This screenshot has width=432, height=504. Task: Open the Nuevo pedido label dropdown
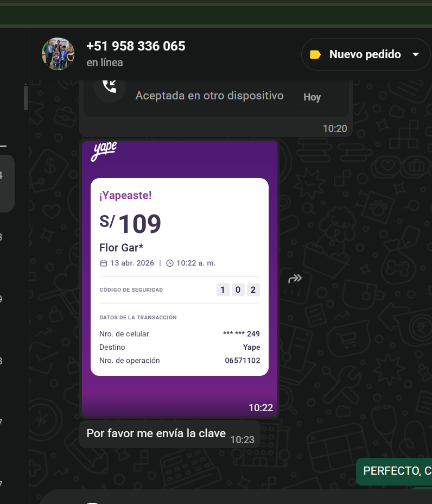click(366, 54)
